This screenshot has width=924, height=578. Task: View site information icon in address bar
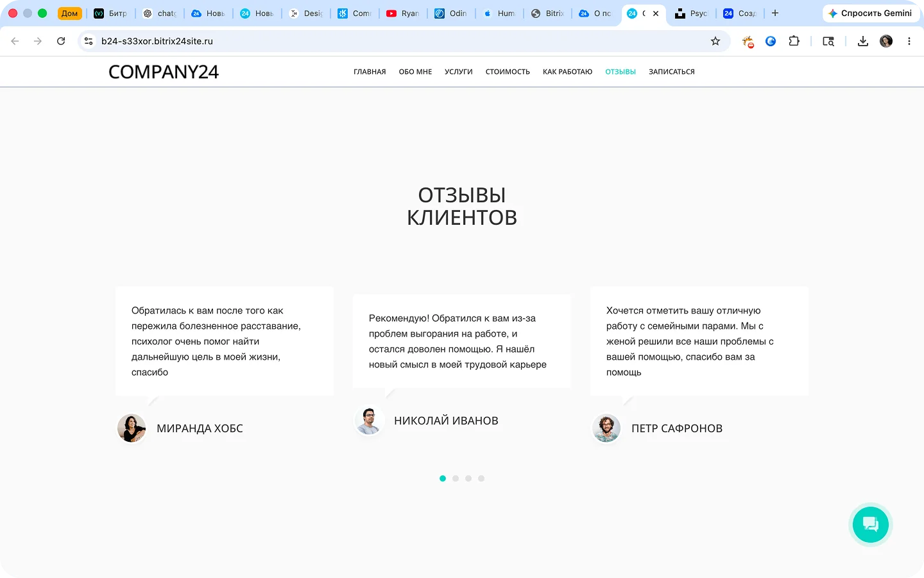click(x=89, y=41)
